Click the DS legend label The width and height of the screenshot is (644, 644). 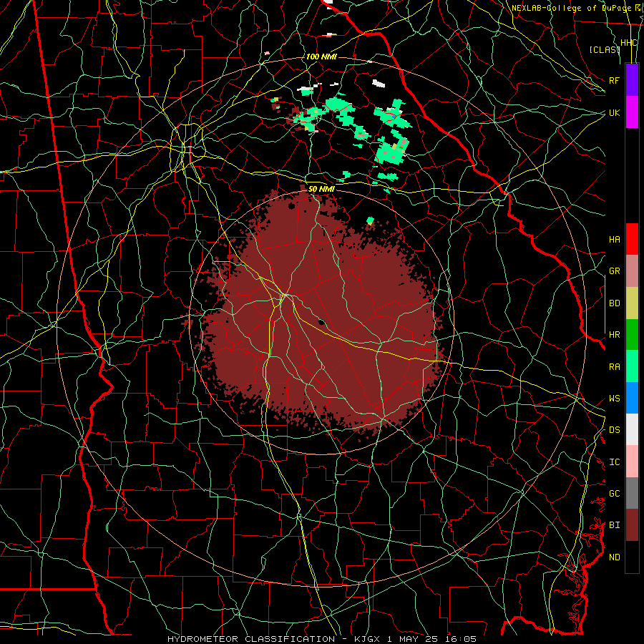615,430
